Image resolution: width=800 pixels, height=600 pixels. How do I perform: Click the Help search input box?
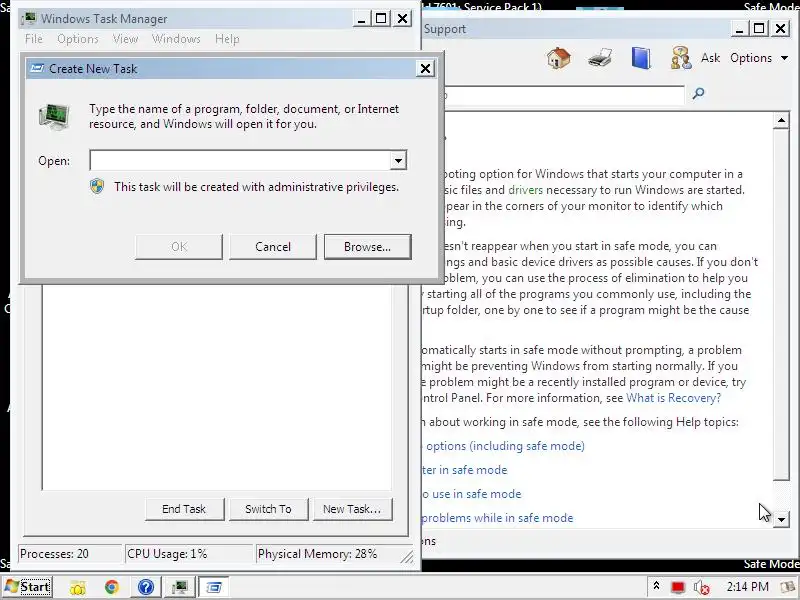pyautogui.click(x=564, y=95)
